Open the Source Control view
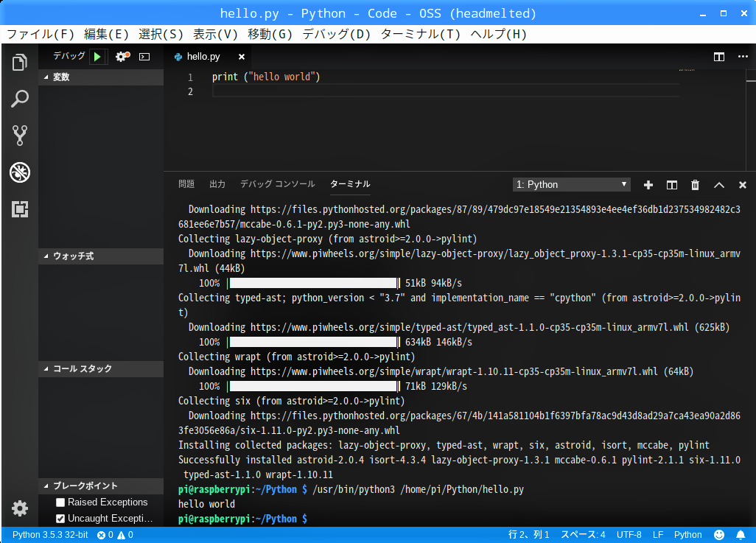This screenshot has height=543, width=756. click(20, 136)
